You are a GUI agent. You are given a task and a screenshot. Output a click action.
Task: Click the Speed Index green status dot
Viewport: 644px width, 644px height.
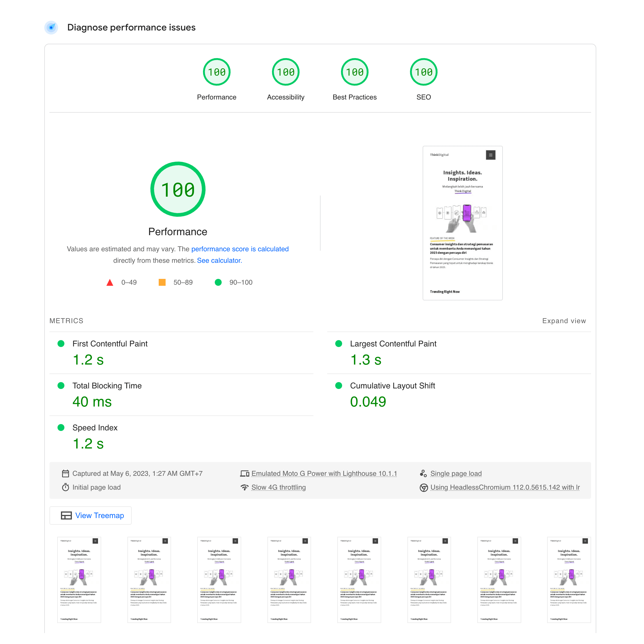tap(61, 428)
